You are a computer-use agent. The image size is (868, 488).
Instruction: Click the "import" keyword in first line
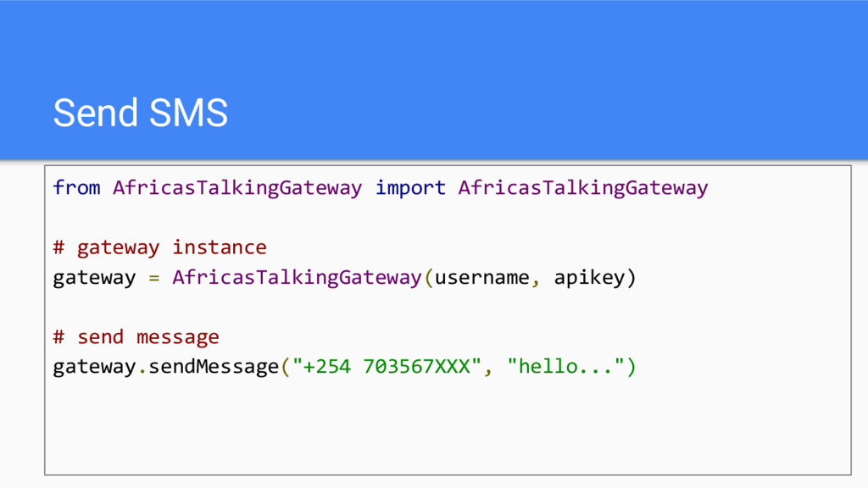click(x=410, y=187)
